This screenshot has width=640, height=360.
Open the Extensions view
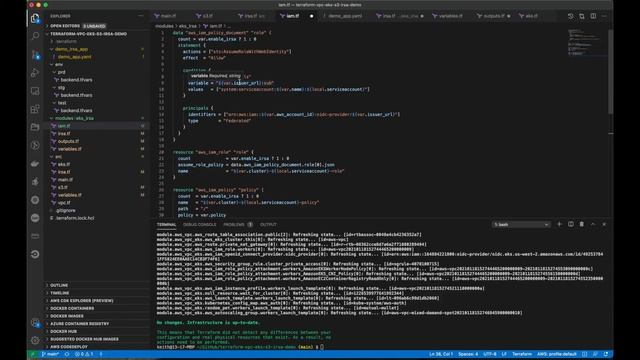click(x=35, y=109)
